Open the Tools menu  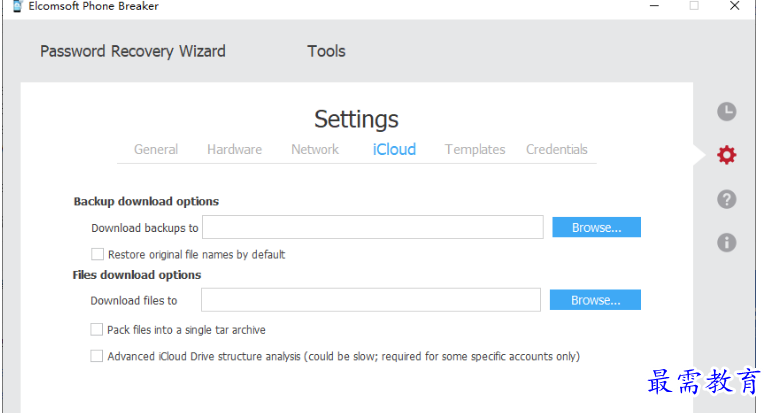327,51
